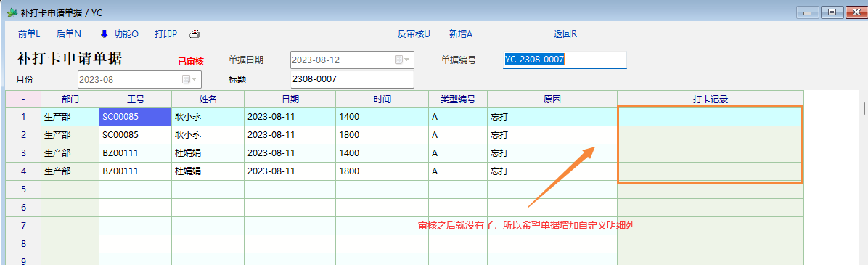Open calendar icon in 单据日期 field

pos(398,60)
